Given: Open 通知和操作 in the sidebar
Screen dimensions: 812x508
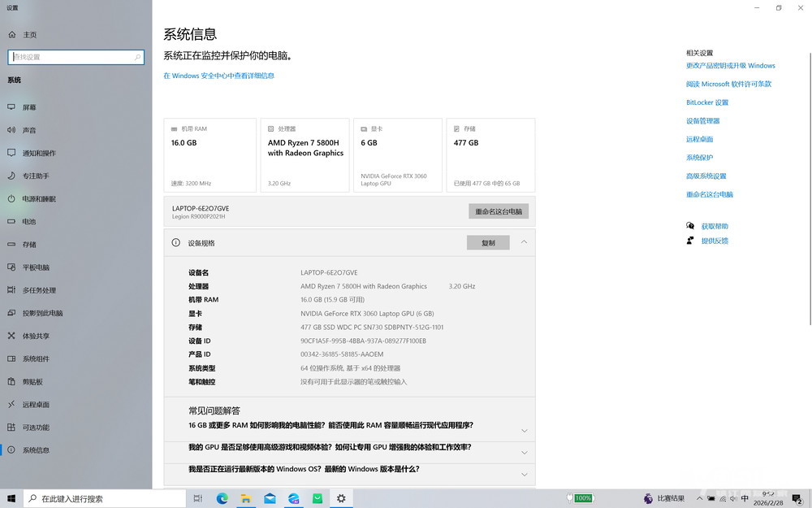Looking at the screenshot, I should (39, 153).
